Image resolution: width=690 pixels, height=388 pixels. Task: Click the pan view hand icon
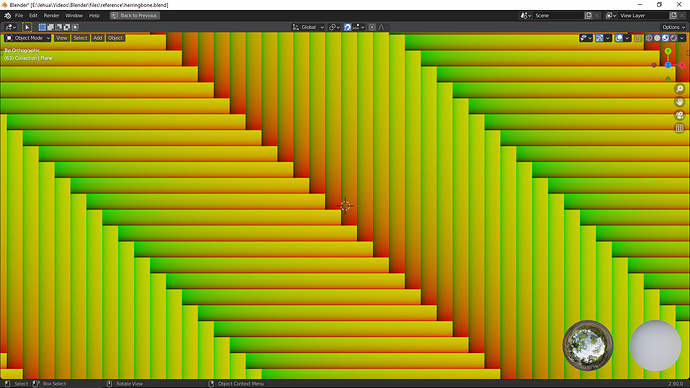(679, 102)
